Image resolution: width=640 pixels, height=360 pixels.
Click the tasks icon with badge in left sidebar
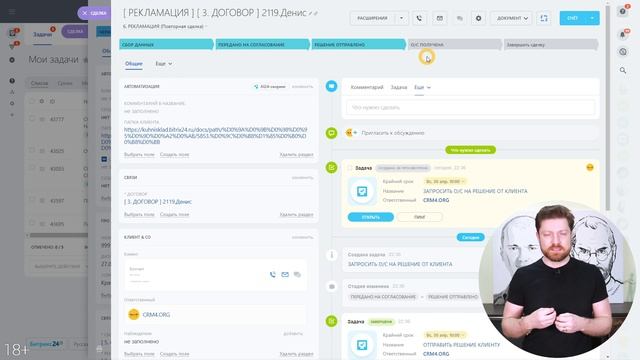[12, 33]
